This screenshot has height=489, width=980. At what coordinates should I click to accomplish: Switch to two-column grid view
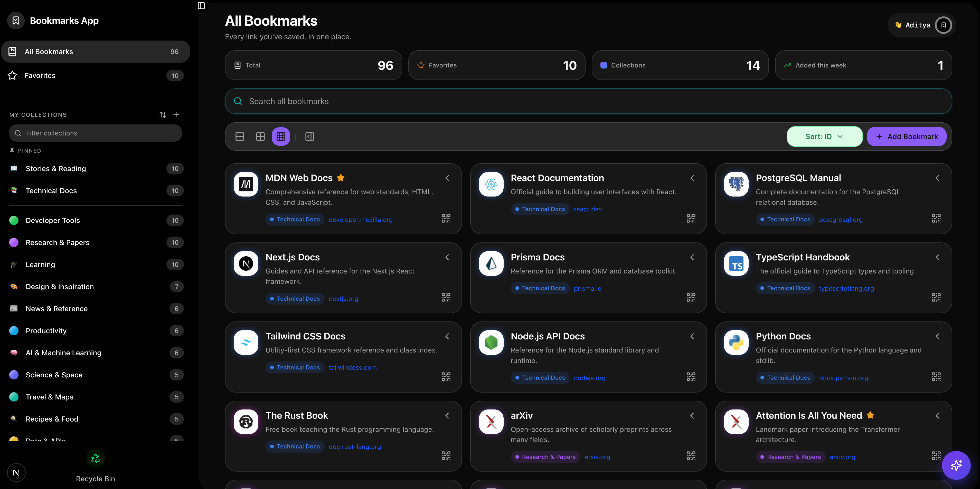click(260, 136)
